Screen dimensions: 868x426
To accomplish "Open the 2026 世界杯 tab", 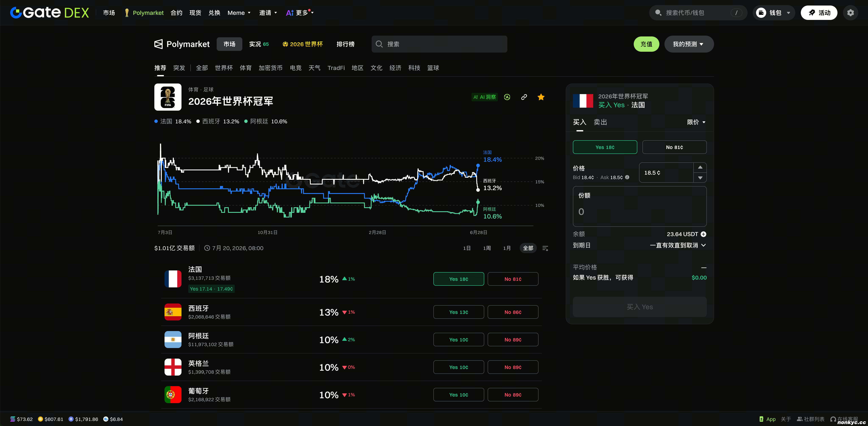I will tap(302, 44).
